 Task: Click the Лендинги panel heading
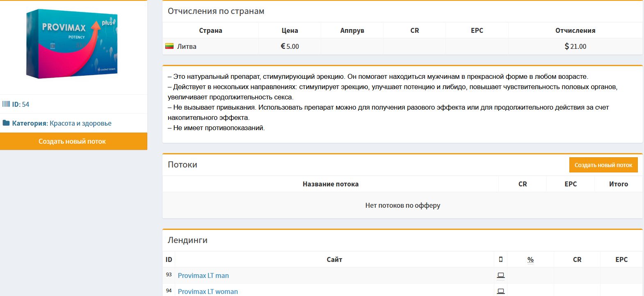coord(187,240)
